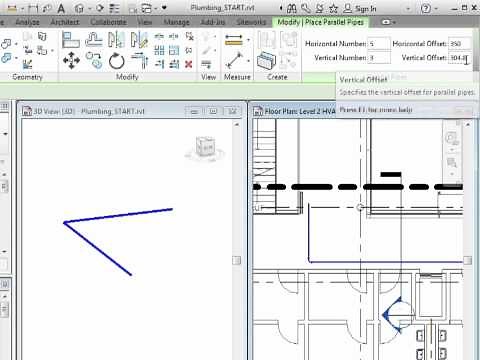480x360 pixels.
Task: Toggle Thin Lines in quick access toolbar
Action: (114, 8)
